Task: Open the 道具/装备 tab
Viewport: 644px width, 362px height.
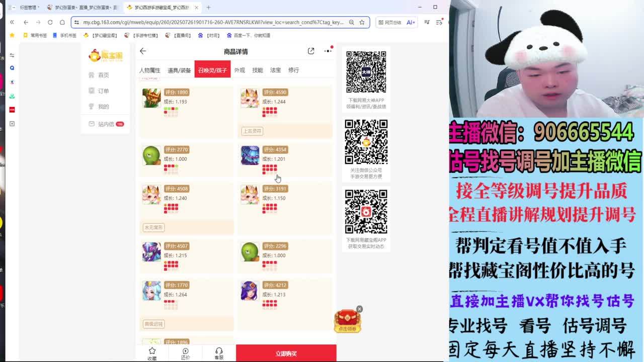Action: (x=179, y=70)
